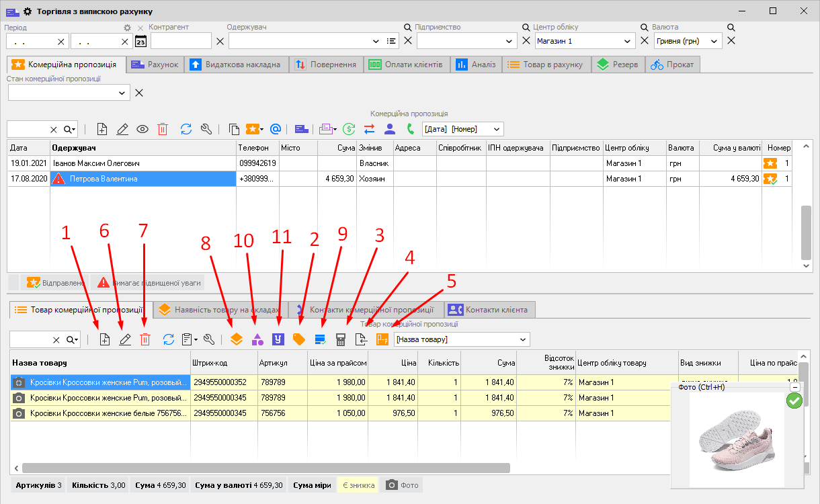Click the blue @ email icon
The width and height of the screenshot is (820, 504).
(275, 129)
